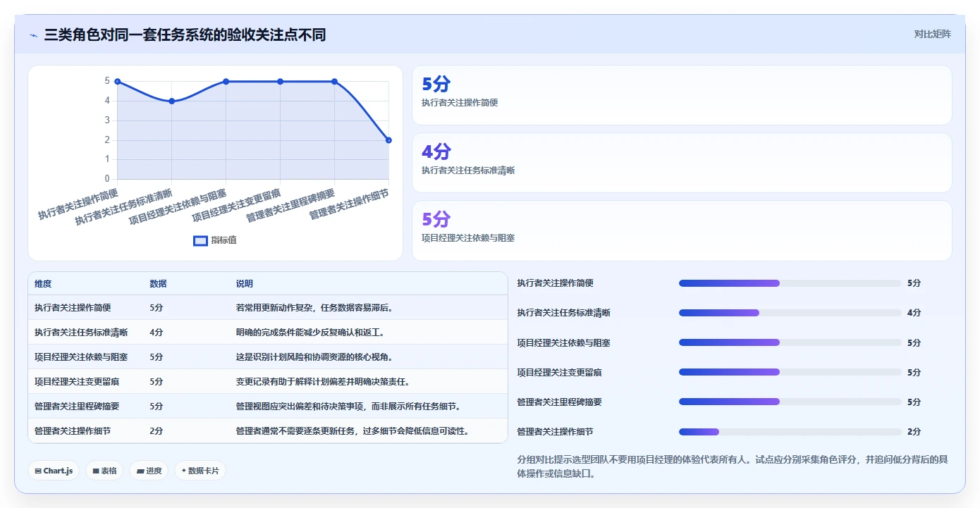The width and height of the screenshot is (980, 508).
Task: Click the 2分 value beside the progress bars
Action: (x=914, y=432)
